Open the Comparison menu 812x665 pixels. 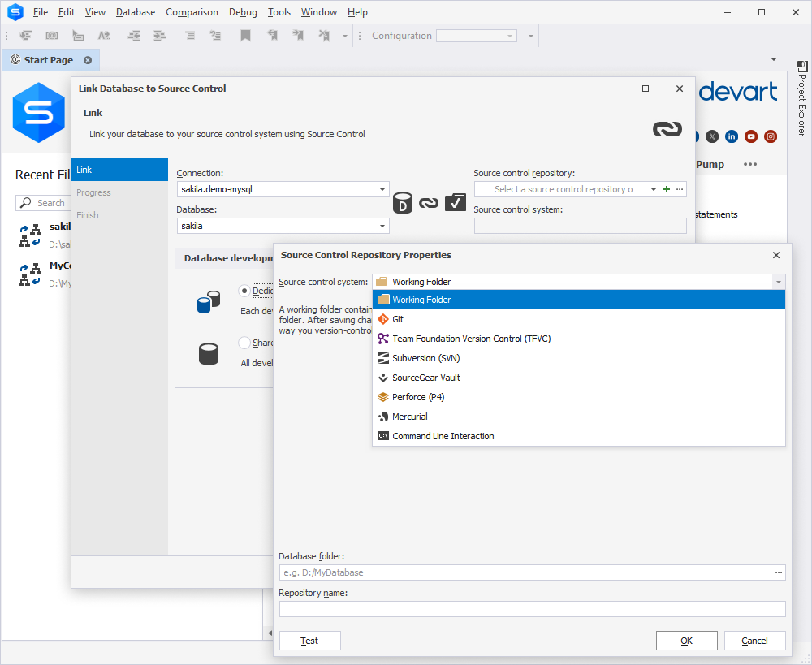pos(192,12)
